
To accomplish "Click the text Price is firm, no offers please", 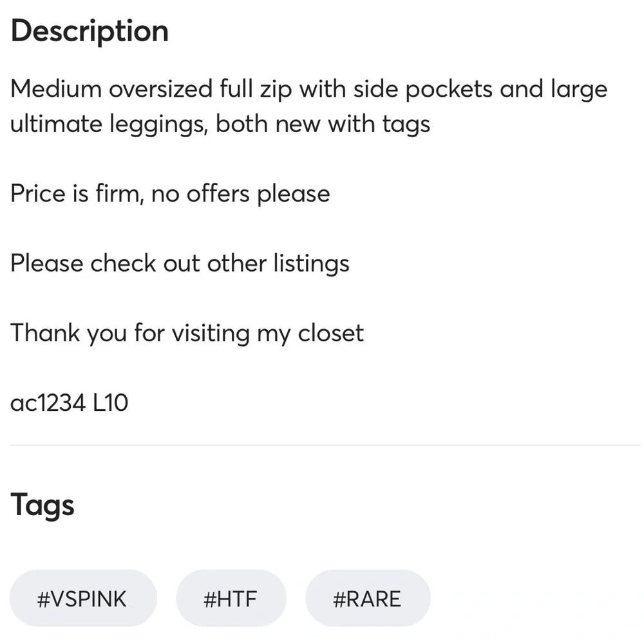I will [x=169, y=193].
